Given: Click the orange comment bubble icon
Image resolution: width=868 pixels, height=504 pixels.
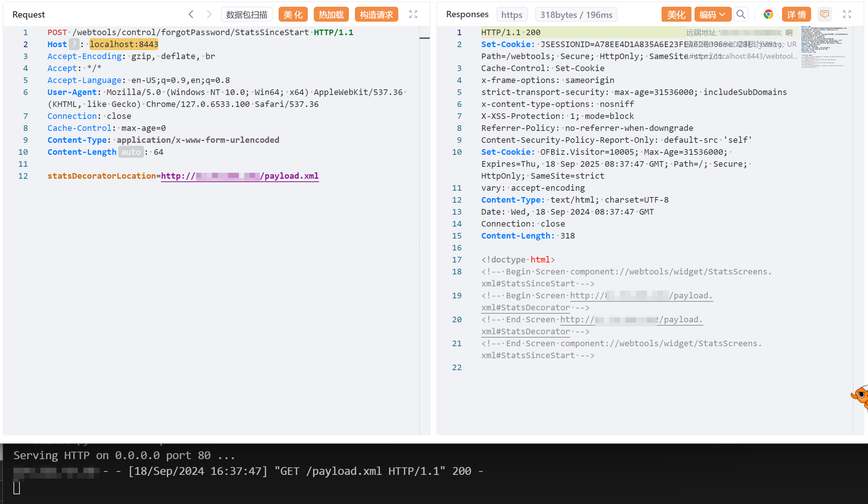Looking at the screenshot, I should tap(824, 15).
